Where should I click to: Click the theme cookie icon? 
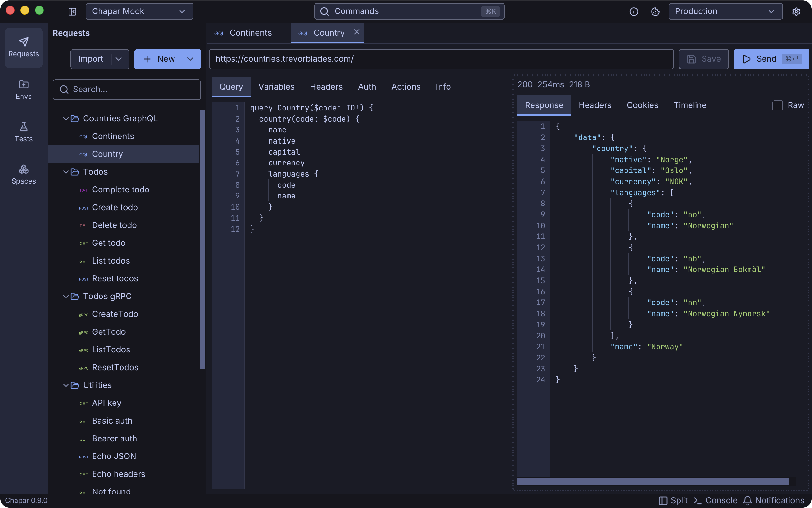[655, 11]
